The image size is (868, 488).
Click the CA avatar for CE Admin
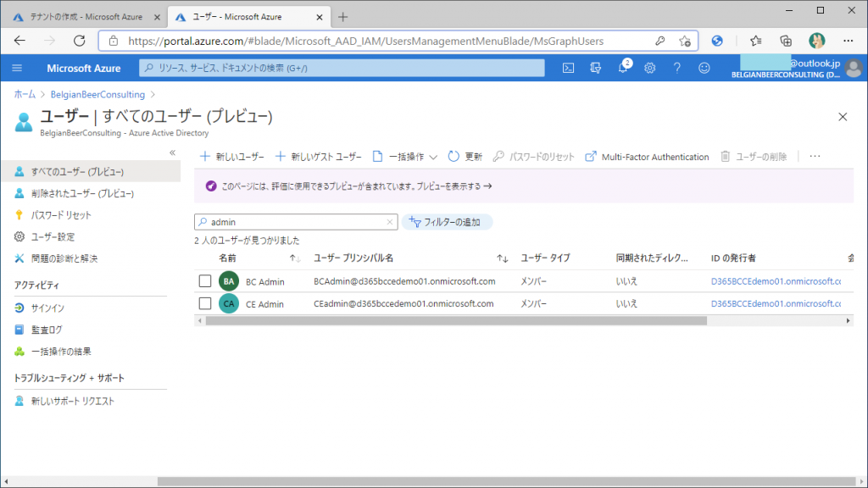pos(229,304)
